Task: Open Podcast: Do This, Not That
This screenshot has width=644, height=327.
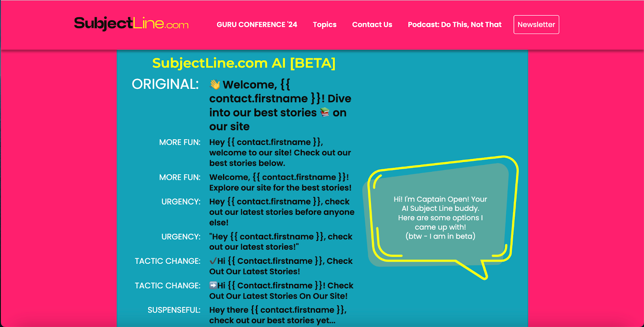Action: (454, 25)
